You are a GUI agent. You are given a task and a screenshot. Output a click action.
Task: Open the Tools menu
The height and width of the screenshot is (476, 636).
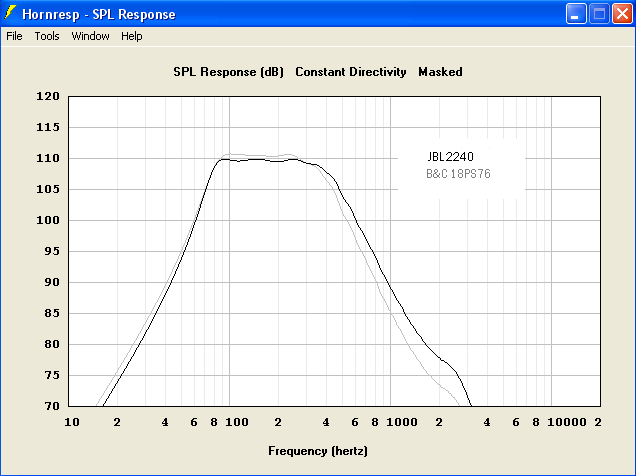[47, 36]
